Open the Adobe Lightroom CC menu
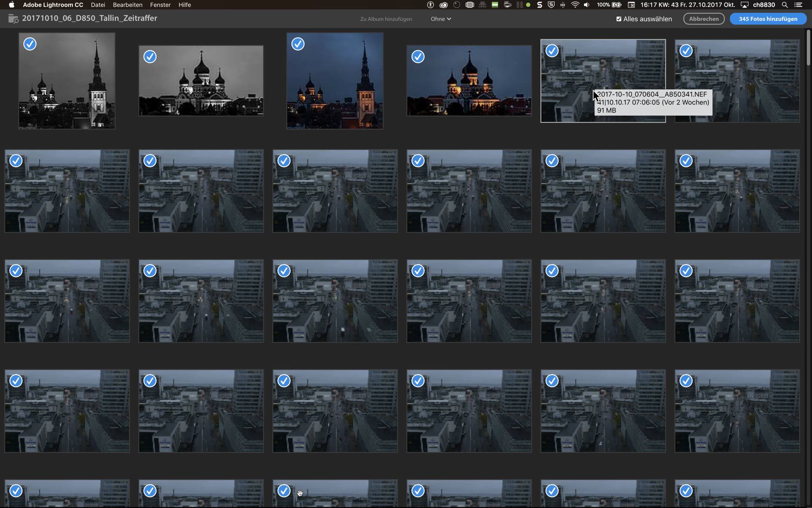This screenshot has height=508, width=812. [x=53, y=5]
